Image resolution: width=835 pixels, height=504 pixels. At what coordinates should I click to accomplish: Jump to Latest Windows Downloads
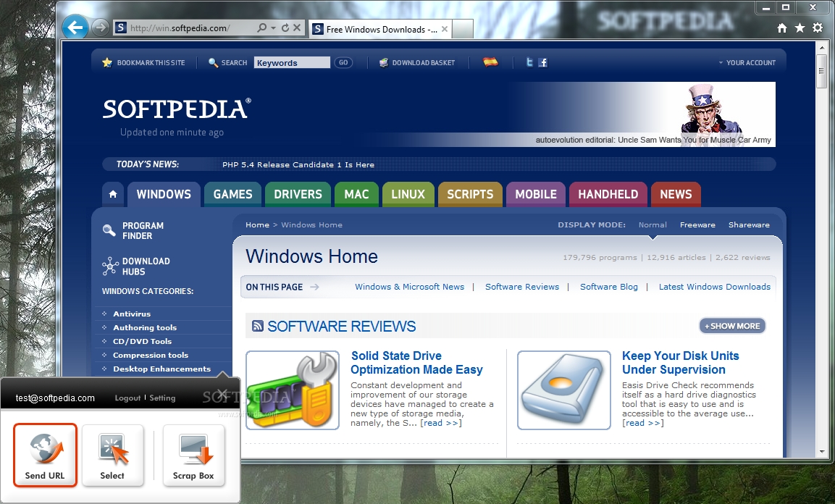pos(715,287)
